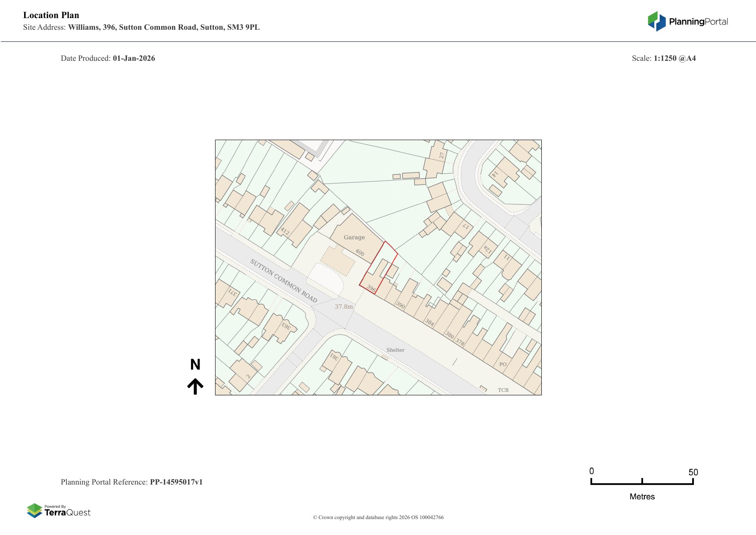Click house number 396 inside red boundary
This screenshot has width=756, height=535.
371,288
